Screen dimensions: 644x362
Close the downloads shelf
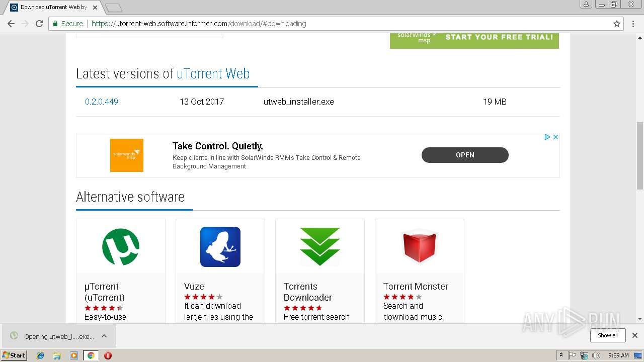[635, 335]
